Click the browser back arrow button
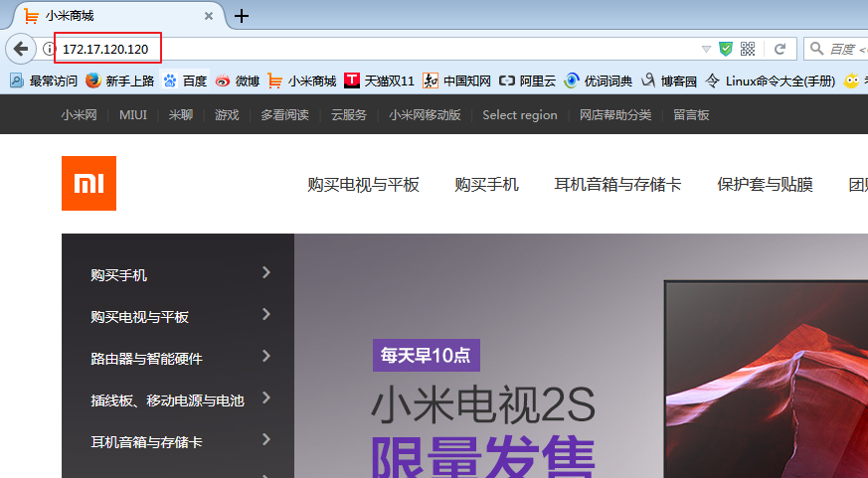This screenshot has height=478, width=868. (x=21, y=50)
